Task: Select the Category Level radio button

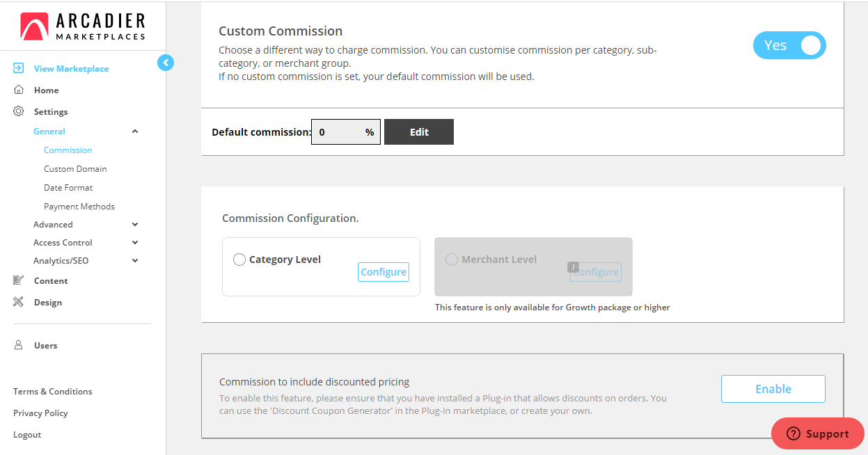Action: pyautogui.click(x=239, y=260)
